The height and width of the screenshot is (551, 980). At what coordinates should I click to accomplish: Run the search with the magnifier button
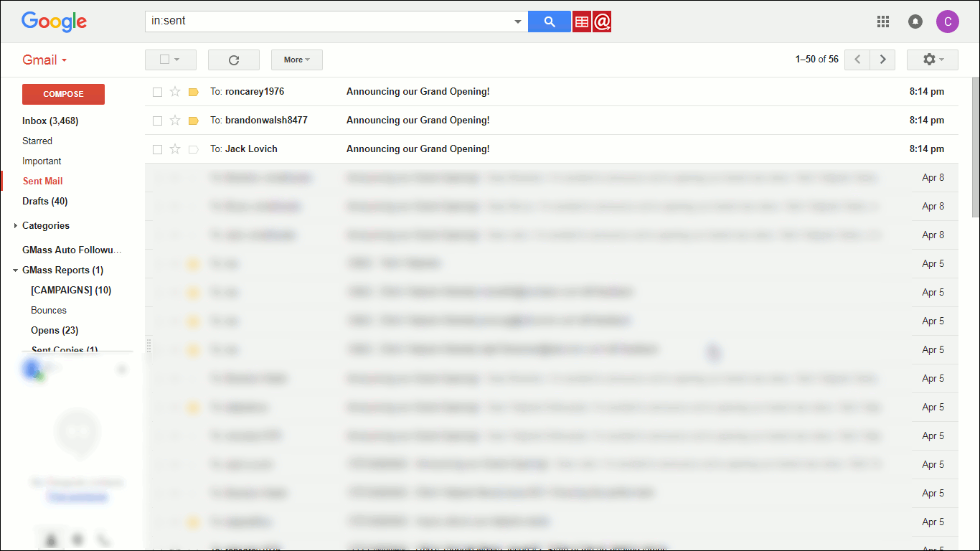click(x=549, y=22)
